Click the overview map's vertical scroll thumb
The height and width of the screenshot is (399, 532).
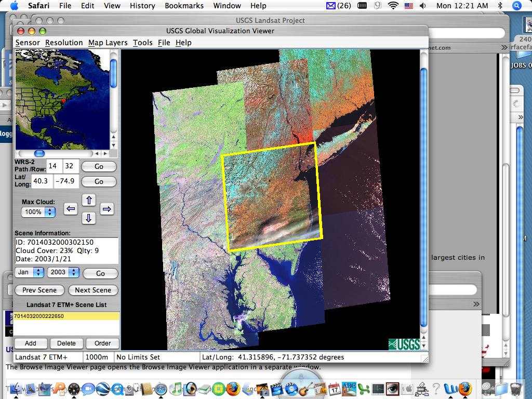114,73
